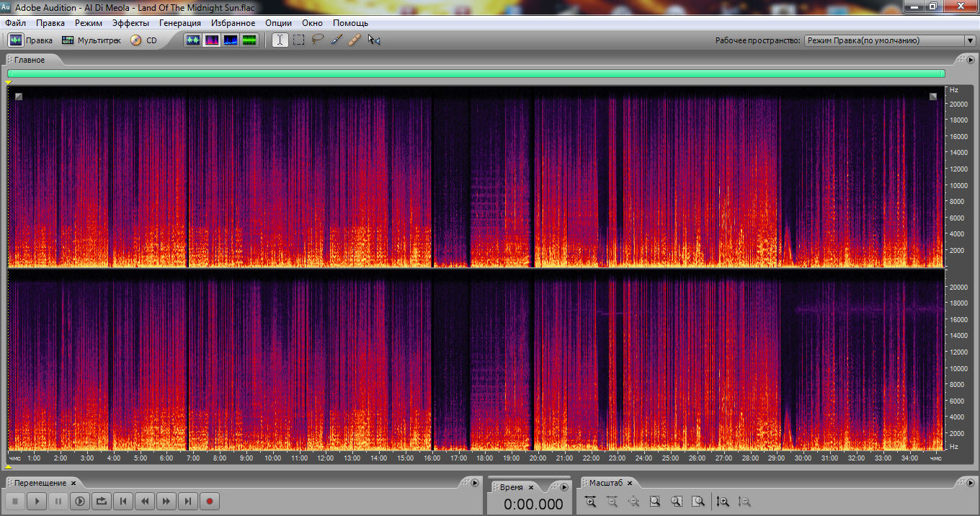Click the CD view disc icon

pos(135,40)
